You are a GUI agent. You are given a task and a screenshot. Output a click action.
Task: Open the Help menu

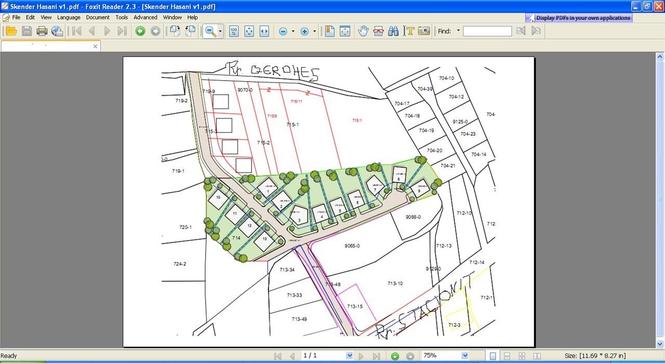tap(193, 17)
